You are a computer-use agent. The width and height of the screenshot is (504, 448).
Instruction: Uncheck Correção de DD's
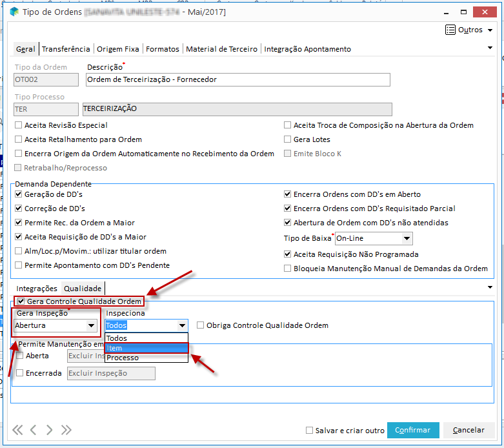pos(18,208)
